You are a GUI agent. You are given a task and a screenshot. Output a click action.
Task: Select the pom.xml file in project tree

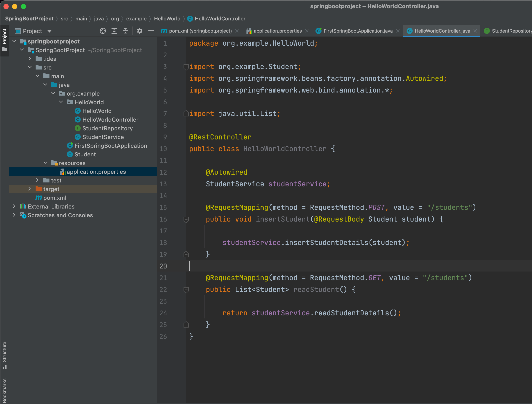(55, 198)
